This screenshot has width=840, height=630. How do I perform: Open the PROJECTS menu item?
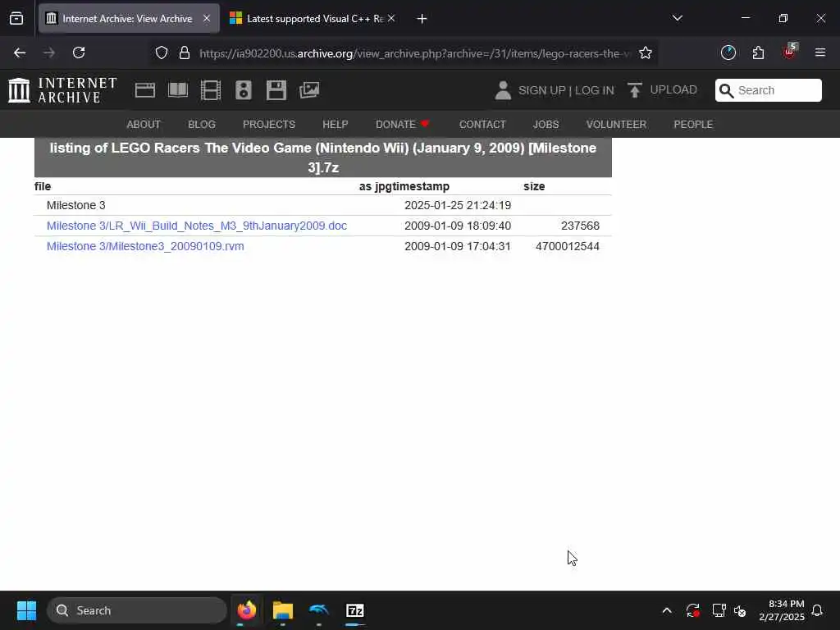pyautogui.click(x=269, y=125)
